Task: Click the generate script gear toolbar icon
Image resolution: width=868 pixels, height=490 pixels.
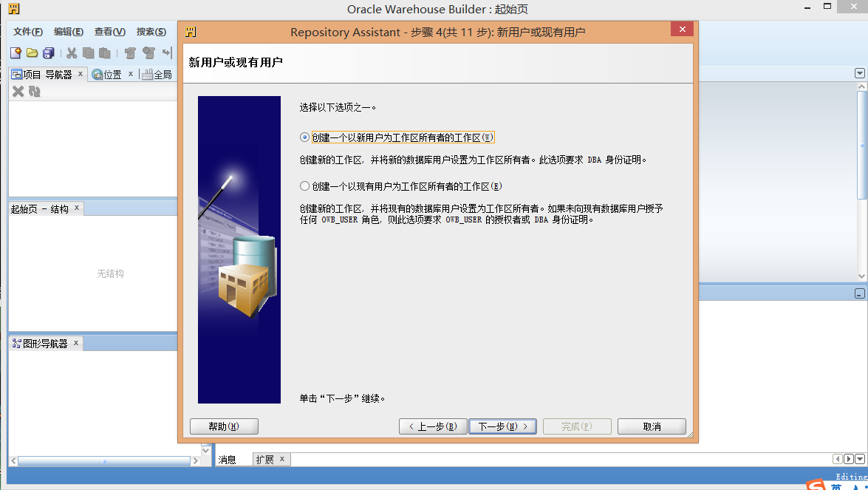Action: (x=148, y=52)
